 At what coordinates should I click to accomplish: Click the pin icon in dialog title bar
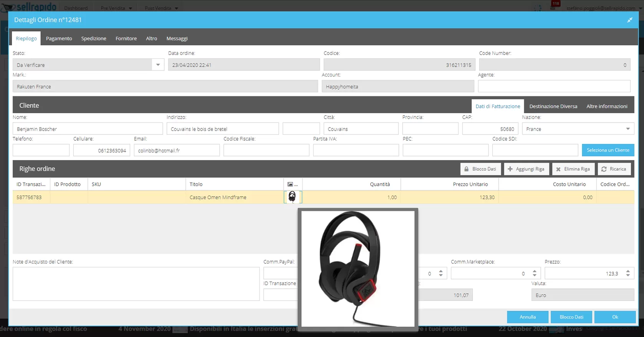629,20
